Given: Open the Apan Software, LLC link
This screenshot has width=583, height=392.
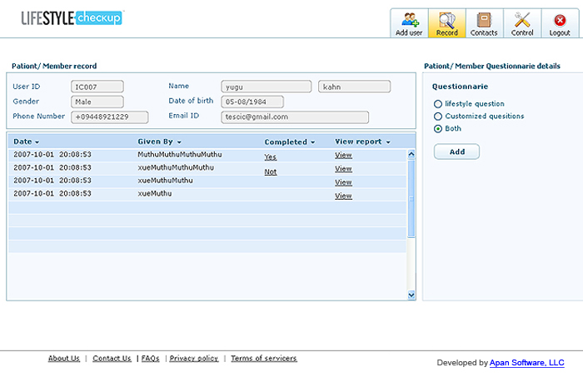Looking at the screenshot, I should [527, 363].
